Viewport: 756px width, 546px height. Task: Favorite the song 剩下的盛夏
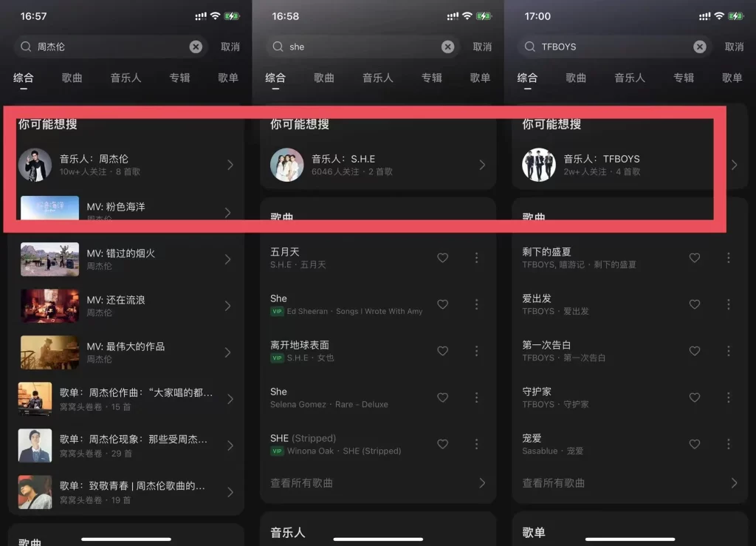(x=694, y=258)
